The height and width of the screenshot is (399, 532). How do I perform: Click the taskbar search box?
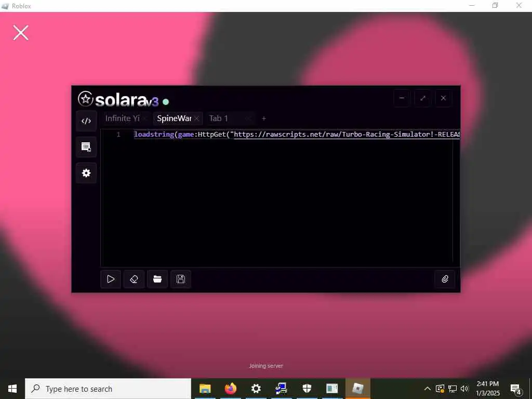[108, 389]
